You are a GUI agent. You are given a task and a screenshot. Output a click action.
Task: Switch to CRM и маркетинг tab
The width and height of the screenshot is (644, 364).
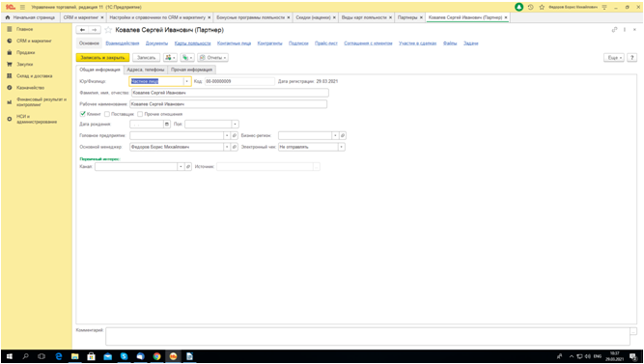coord(81,17)
